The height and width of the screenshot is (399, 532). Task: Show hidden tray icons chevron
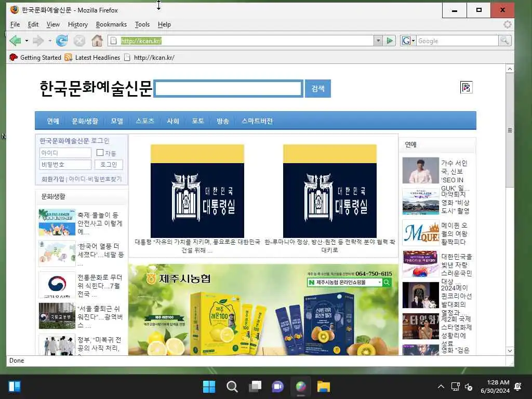click(x=441, y=387)
